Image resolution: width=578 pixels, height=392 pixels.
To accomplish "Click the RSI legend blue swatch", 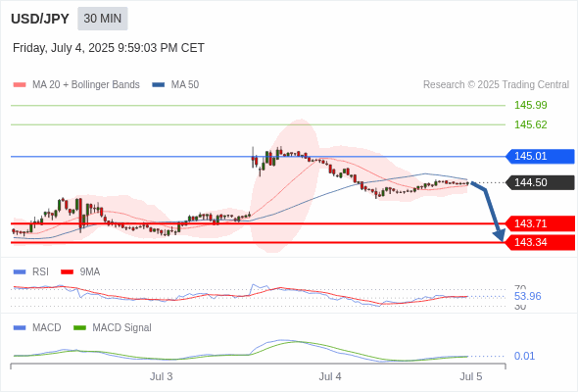I will point(20,272).
